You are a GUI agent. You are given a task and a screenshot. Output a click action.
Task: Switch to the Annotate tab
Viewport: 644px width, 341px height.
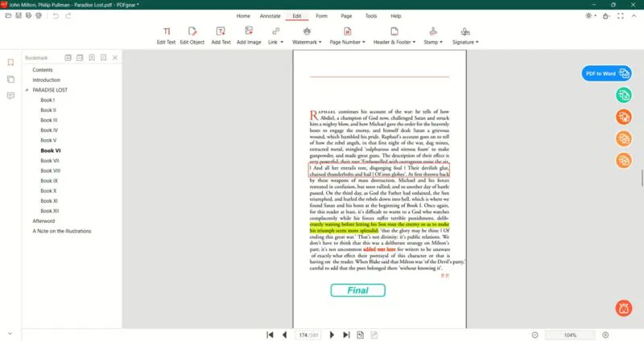(x=270, y=16)
